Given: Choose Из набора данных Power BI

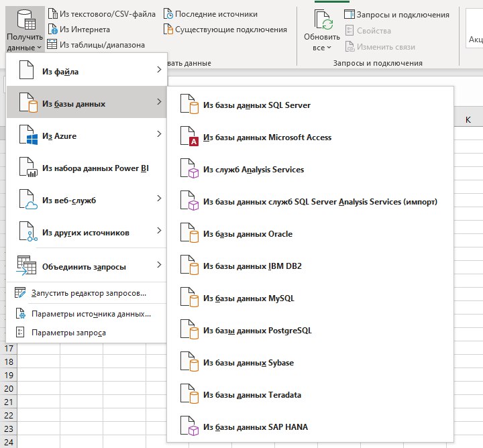Looking at the screenshot, I should (87, 166).
